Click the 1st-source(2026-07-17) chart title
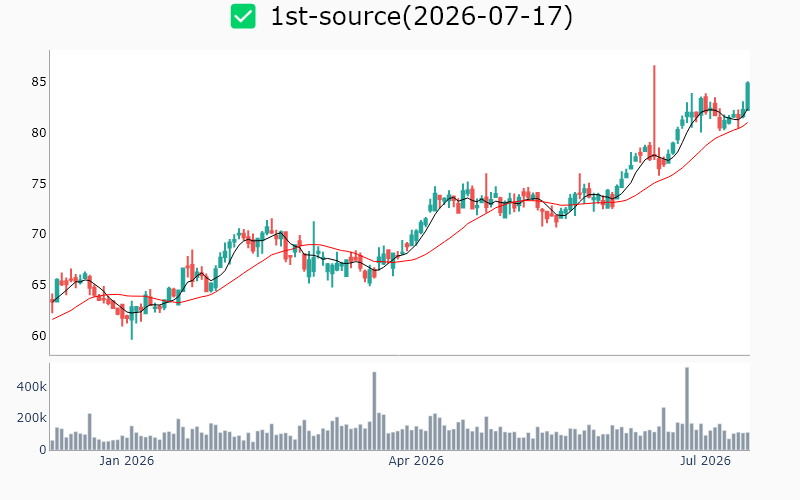Screen dimensions: 800x500 click(421, 16)
